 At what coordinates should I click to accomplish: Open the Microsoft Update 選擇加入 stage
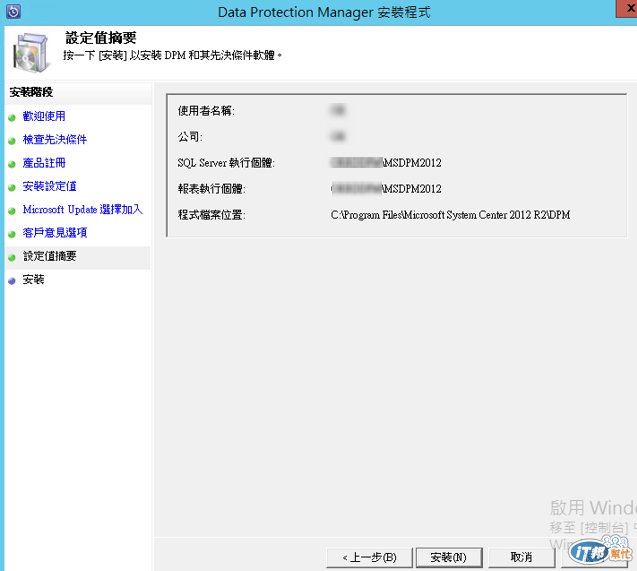[x=82, y=210]
